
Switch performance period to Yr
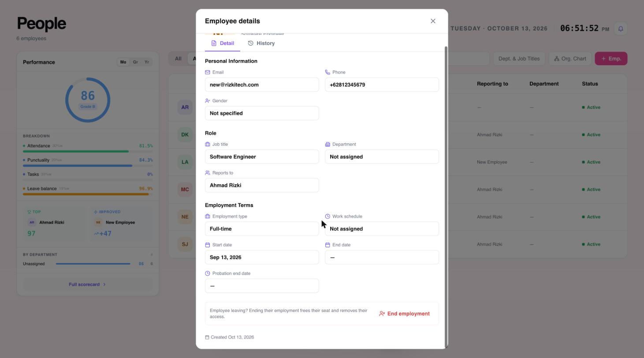click(147, 62)
